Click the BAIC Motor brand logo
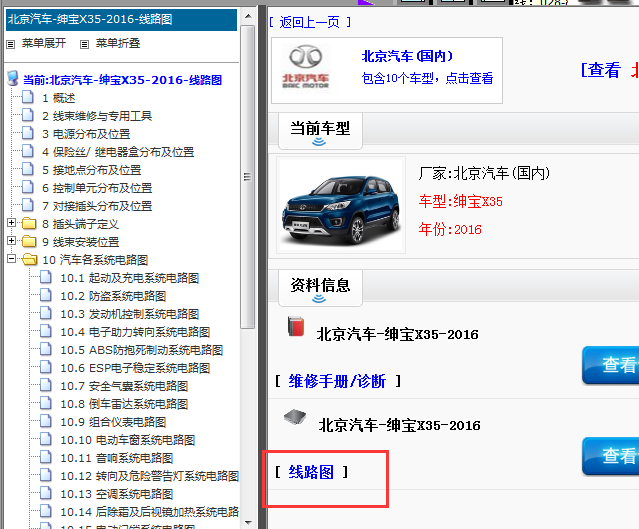Viewport: 639px width, 529px height. click(306, 67)
